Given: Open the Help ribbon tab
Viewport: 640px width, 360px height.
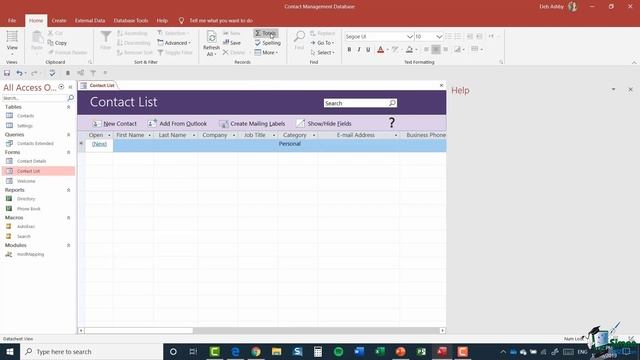Looking at the screenshot, I should coord(162,20).
